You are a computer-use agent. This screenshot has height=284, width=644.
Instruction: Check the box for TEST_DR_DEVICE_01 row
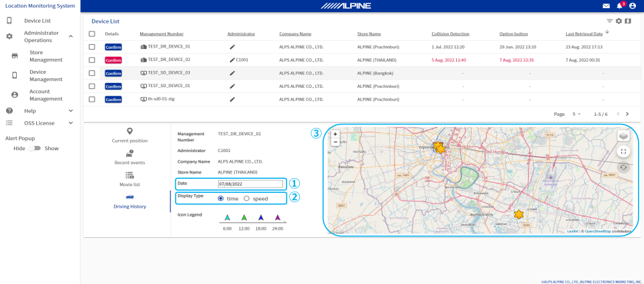point(92,47)
